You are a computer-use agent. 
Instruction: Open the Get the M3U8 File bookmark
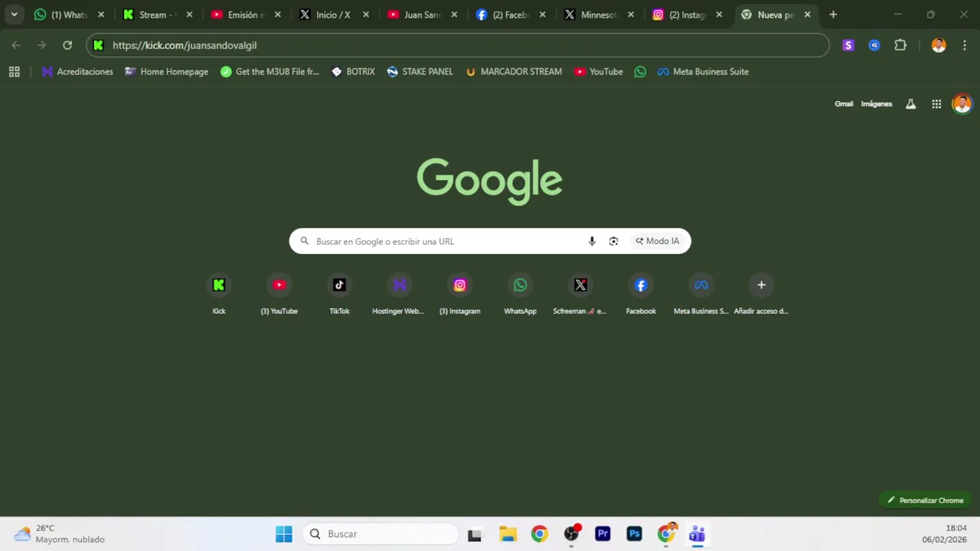269,71
